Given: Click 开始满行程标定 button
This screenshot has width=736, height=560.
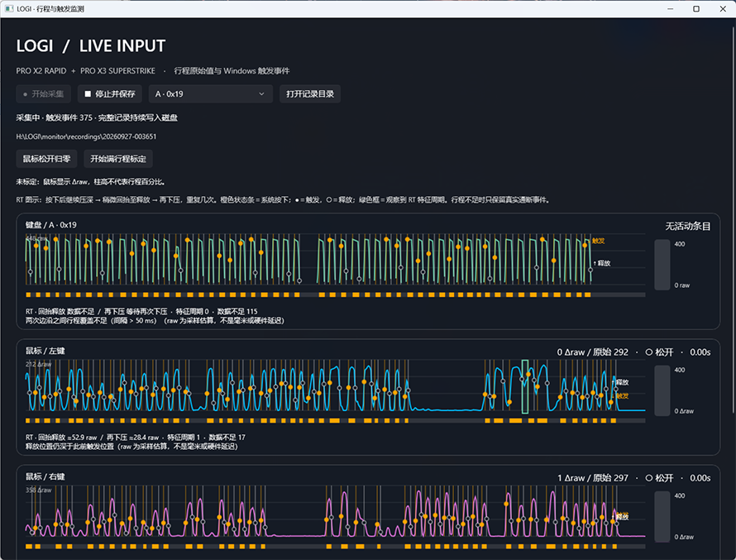Looking at the screenshot, I should [118, 159].
